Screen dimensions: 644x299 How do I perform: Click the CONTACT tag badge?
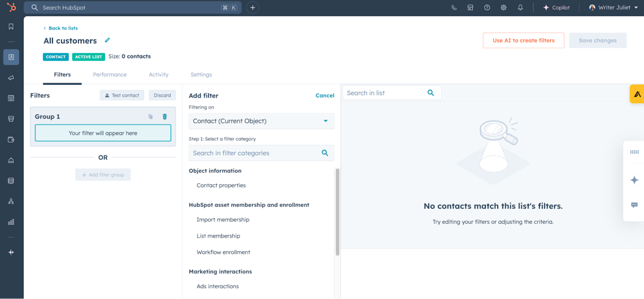(x=56, y=57)
